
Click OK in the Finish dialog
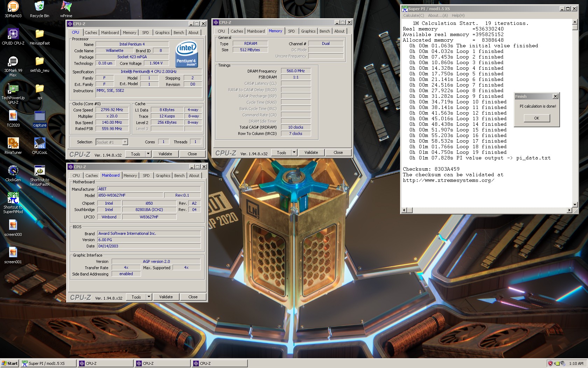click(x=537, y=118)
